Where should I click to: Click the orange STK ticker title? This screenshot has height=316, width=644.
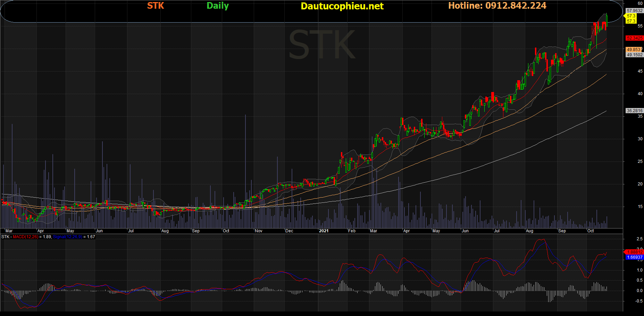156,6
